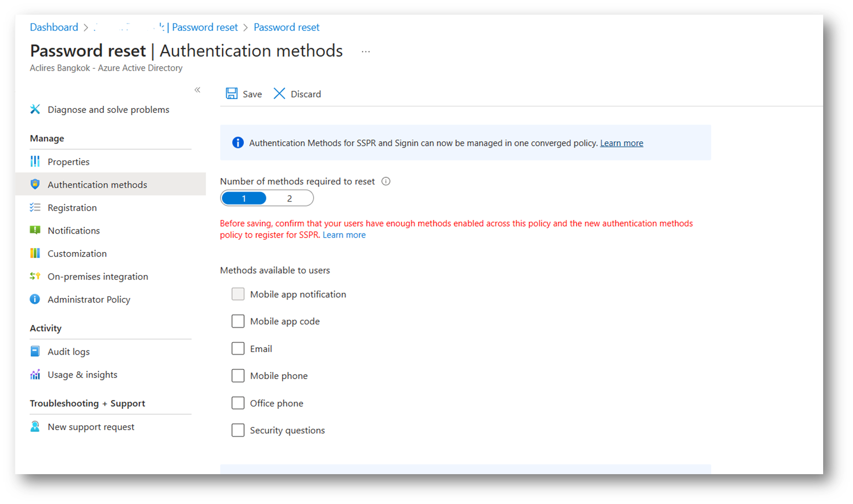This screenshot has width=853, height=504.
Task: Open Notifications settings
Action: point(73,230)
